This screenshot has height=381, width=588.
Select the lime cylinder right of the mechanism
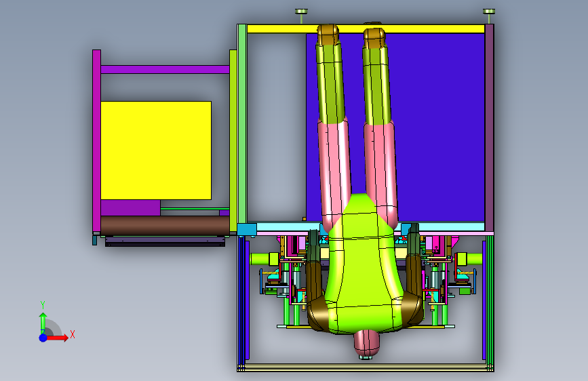click(x=469, y=259)
